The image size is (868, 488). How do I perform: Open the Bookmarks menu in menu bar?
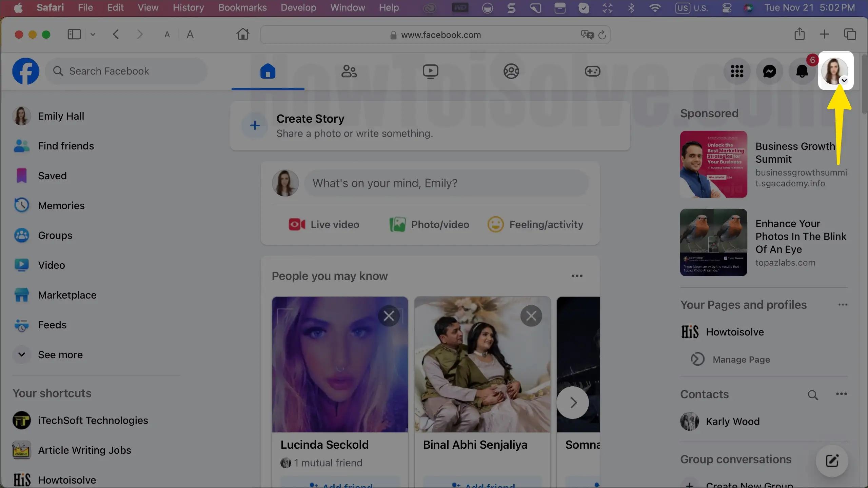click(242, 7)
